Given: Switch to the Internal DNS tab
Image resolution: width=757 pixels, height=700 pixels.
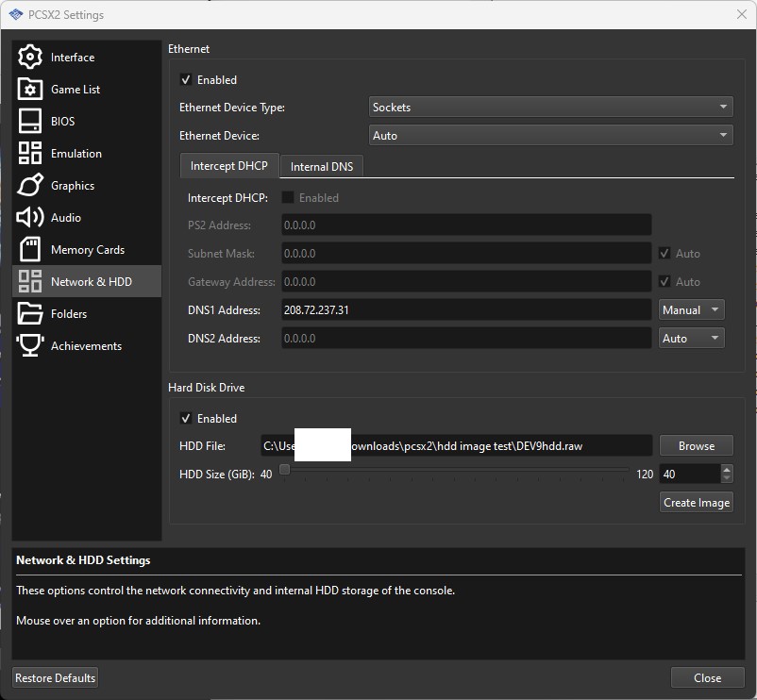Looking at the screenshot, I should click(x=322, y=166).
